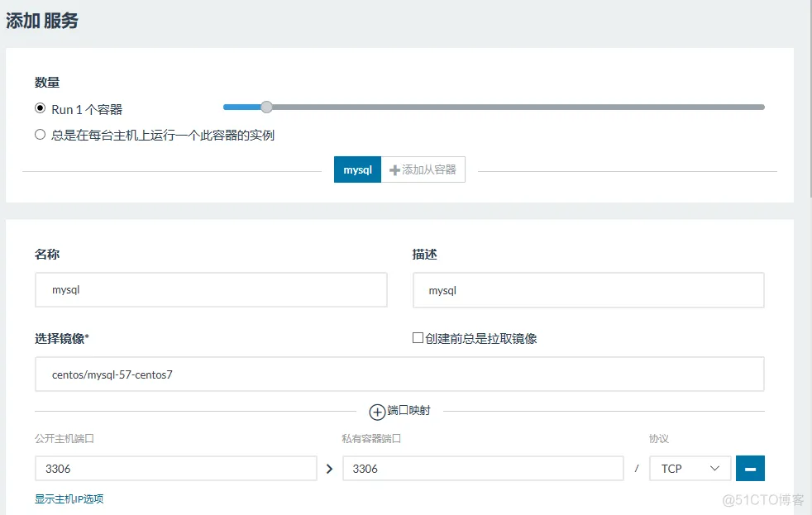Click the 公开主机端口 3306 field
This screenshot has height=515, width=812.
coord(176,469)
